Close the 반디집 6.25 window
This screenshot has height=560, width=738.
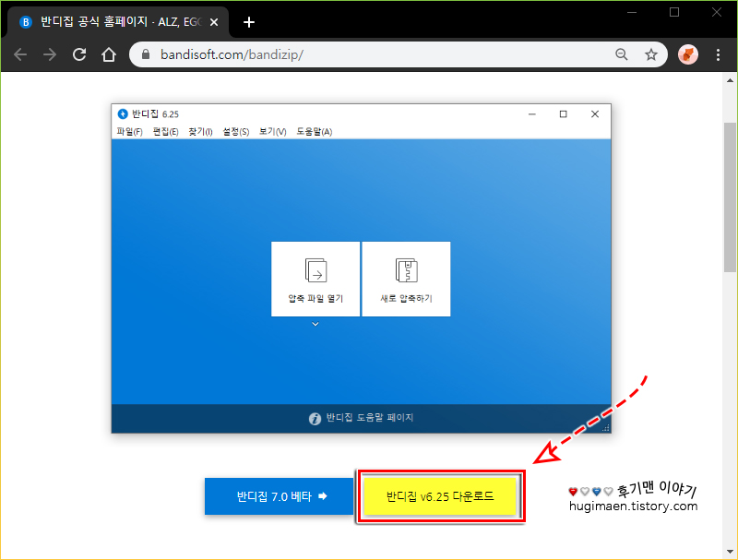(595, 113)
